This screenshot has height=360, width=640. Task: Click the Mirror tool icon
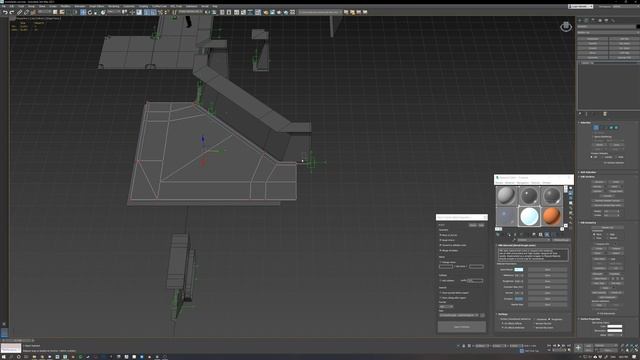207,12
